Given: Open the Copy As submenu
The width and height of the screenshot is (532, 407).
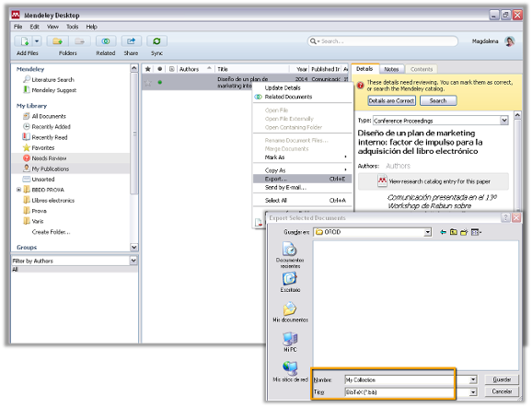Looking at the screenshot, I should coord(302,170).
